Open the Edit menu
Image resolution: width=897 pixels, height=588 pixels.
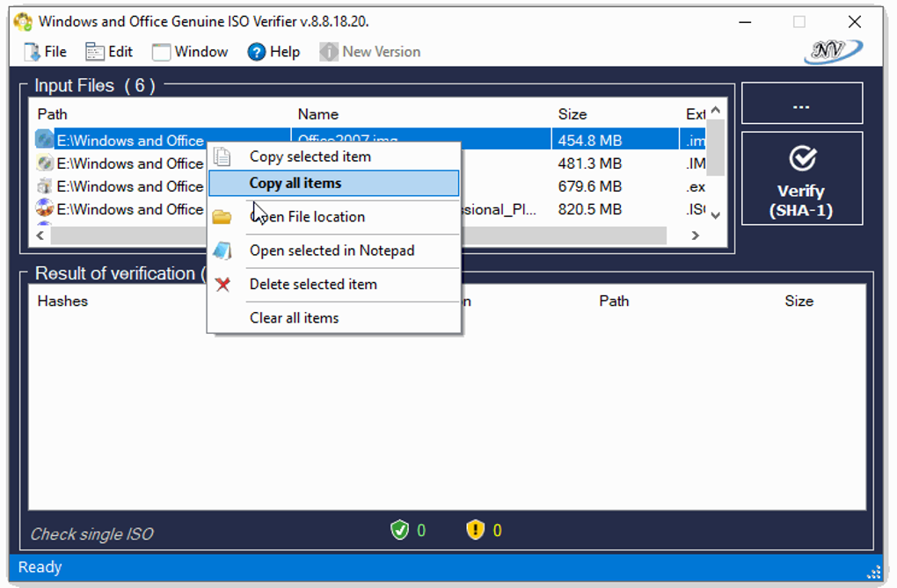click(x=109, y=52)
